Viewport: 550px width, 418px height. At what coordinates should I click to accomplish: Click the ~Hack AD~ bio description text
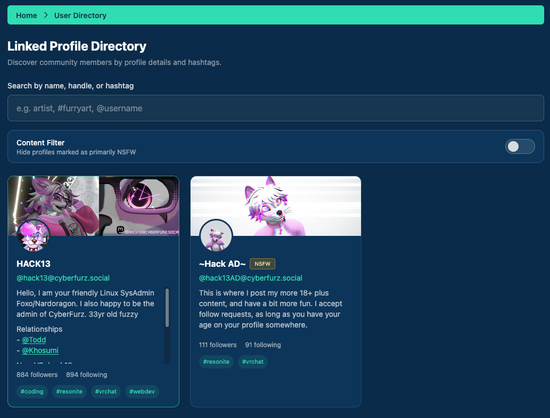(x=270, y=309)
